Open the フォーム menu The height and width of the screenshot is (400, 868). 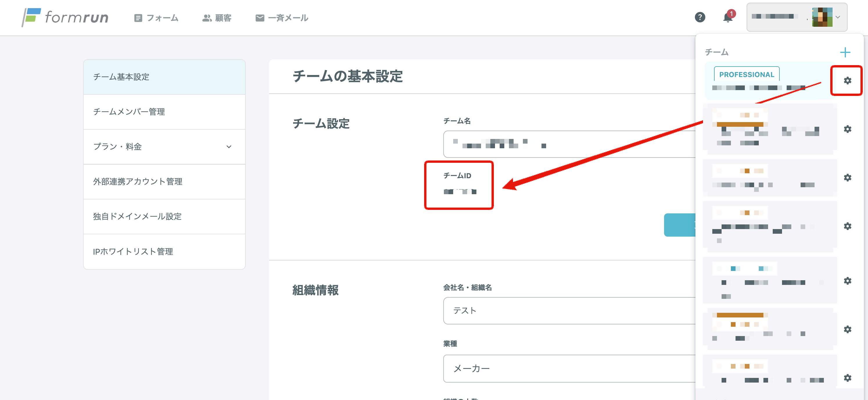156,18
